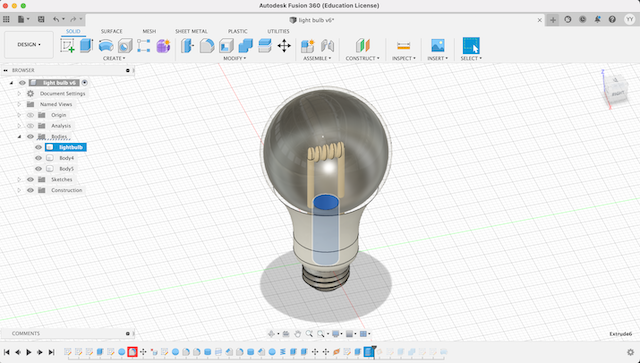
Task: Play the timeline
Action: pyautogui.click(x=29, y=352)
